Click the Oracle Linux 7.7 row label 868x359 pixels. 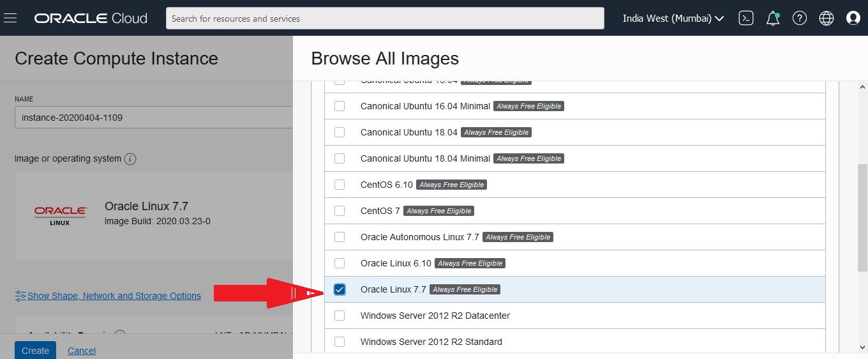pos(393,289)
